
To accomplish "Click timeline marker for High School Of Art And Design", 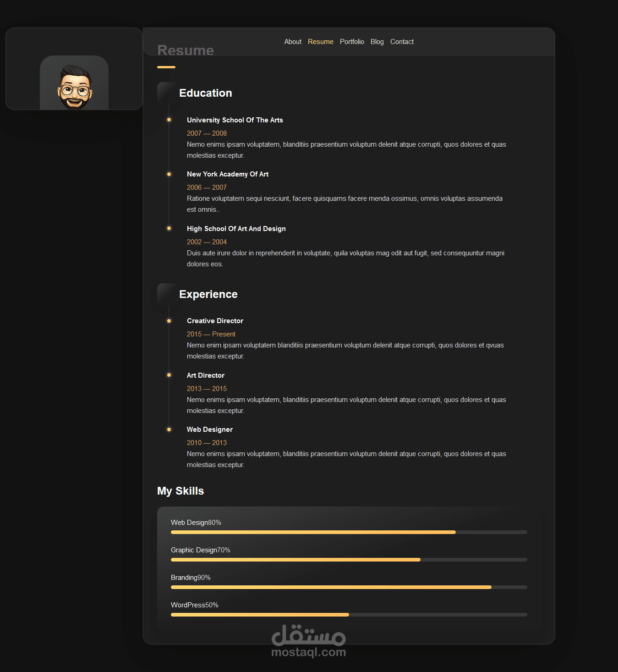I will coord(169,228).
